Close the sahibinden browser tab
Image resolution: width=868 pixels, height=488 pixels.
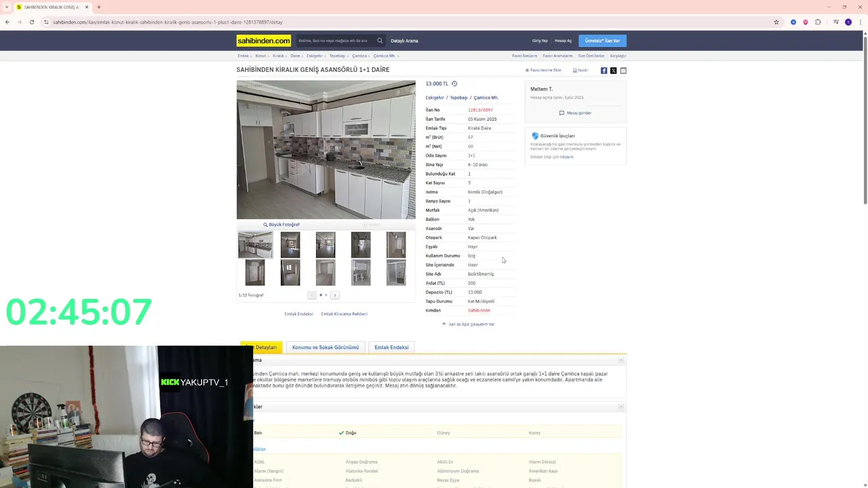87,7
